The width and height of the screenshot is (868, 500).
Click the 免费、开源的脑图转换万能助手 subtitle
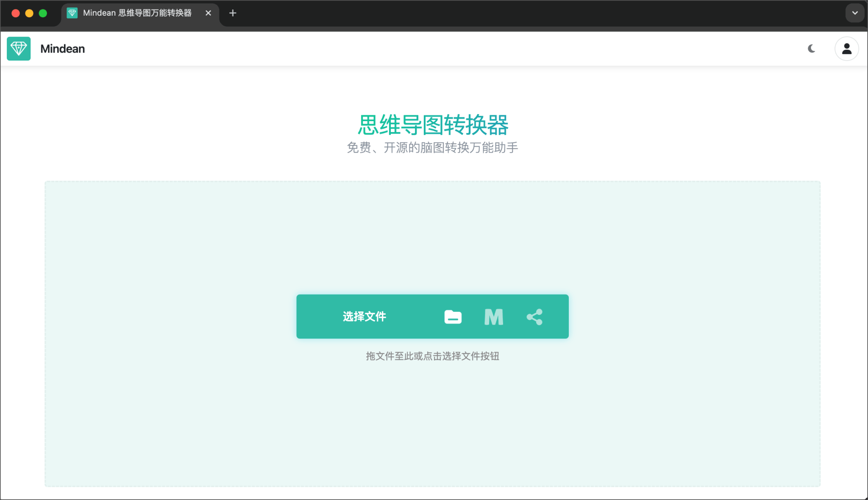coord(432,147)
